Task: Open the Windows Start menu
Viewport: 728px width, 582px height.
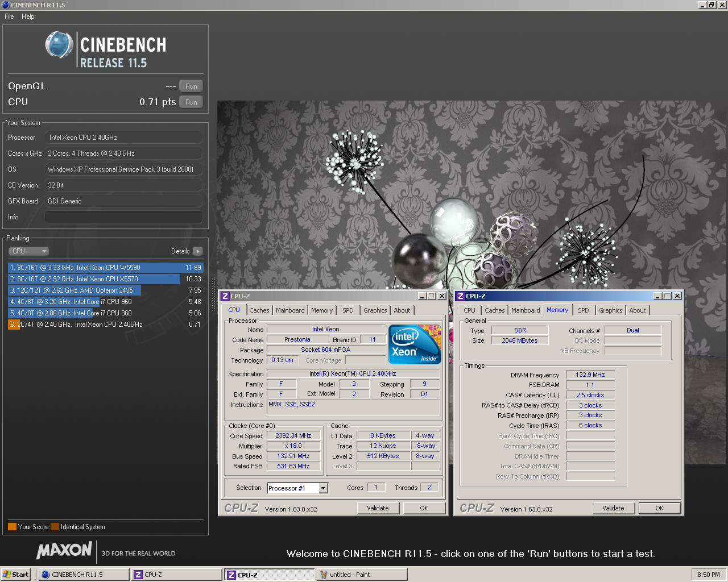Action: pyautogui.click(x=16, y=575)
